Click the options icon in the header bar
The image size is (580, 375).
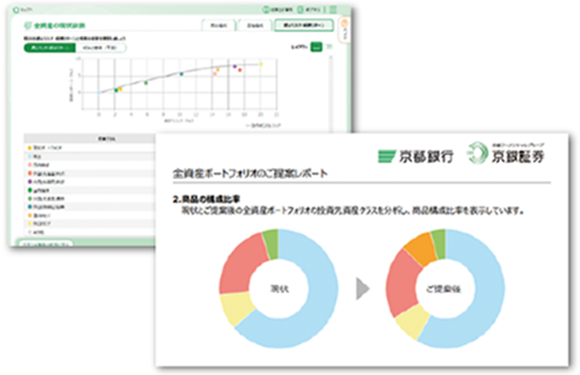click(x=300, y=9)
